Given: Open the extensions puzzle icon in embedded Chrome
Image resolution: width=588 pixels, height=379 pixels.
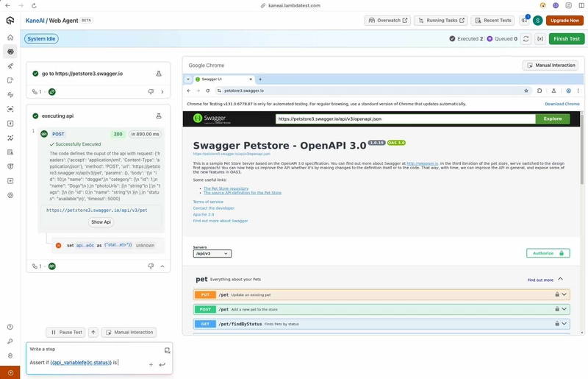Looking at the screenshot, I should point(539,91).
